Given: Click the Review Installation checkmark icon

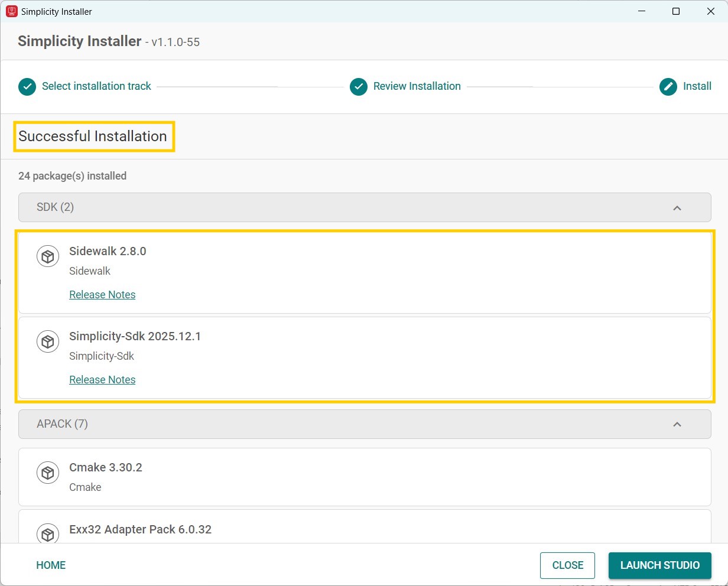Looking at the screenshot, I should coord(359,87).
